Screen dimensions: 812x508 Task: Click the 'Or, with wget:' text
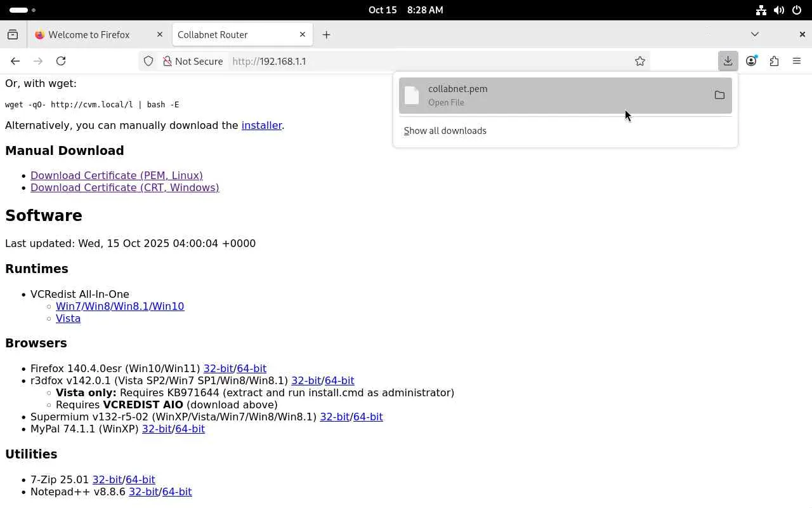pyautogui.click(x=41, y=83)
